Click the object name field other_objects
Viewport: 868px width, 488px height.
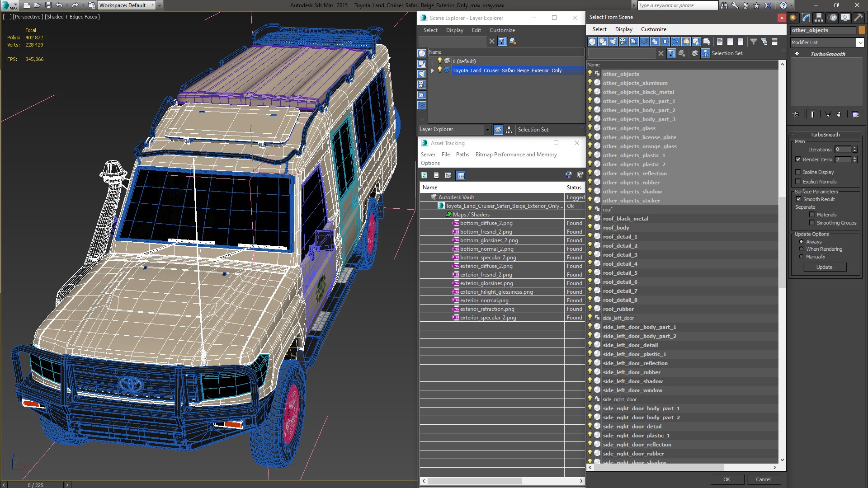(823, 30)
